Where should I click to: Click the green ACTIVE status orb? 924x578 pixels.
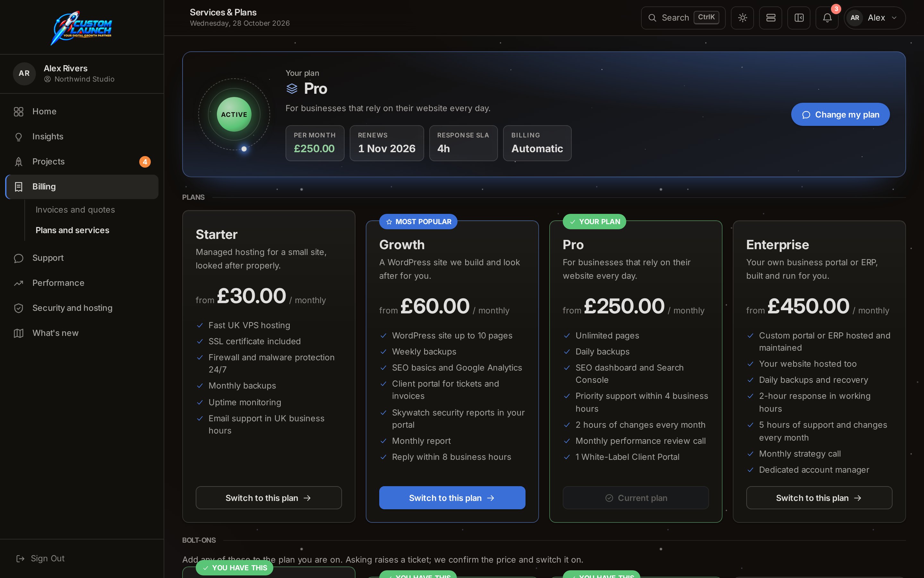coord(234,114)
